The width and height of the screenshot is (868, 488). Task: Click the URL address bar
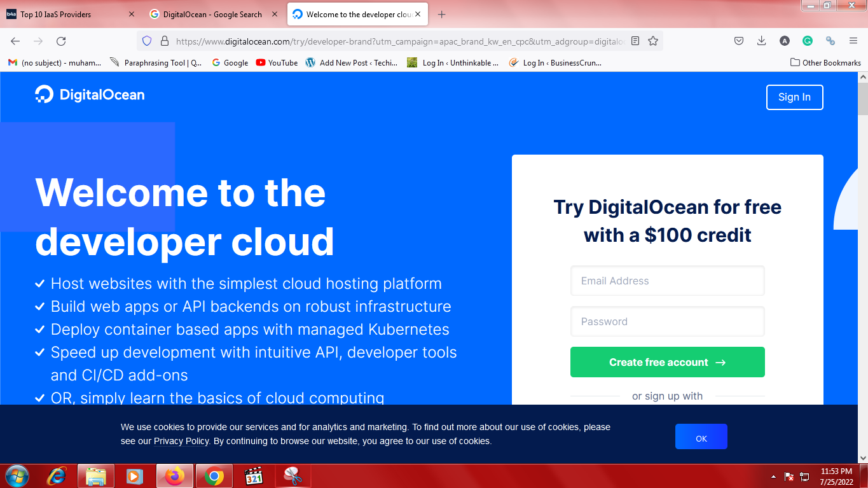click(401, 41)
